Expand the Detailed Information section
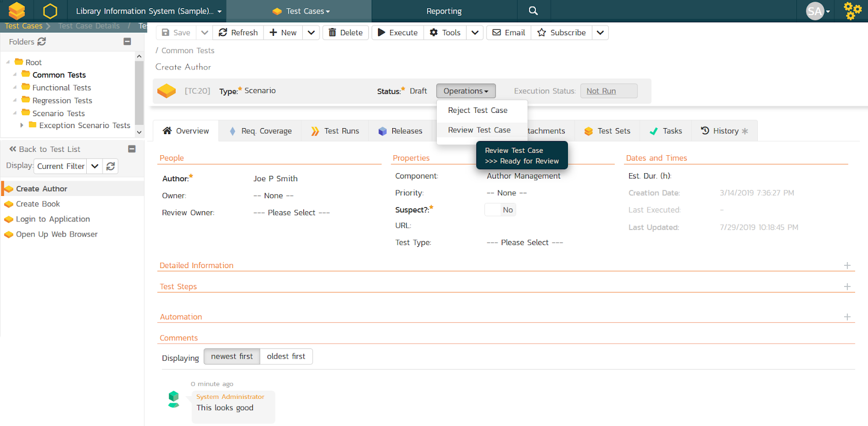The width and height of the screenshot is (868, 426). click(847, 265)
